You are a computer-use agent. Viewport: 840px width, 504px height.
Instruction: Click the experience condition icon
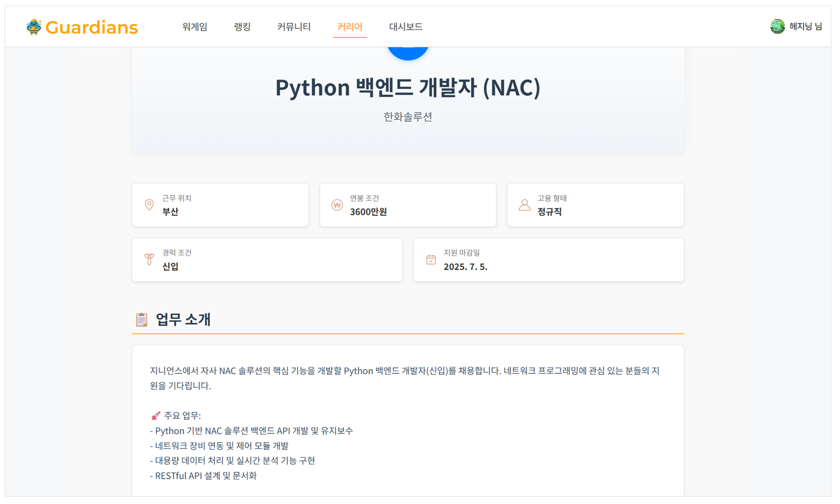click(149, 259)
